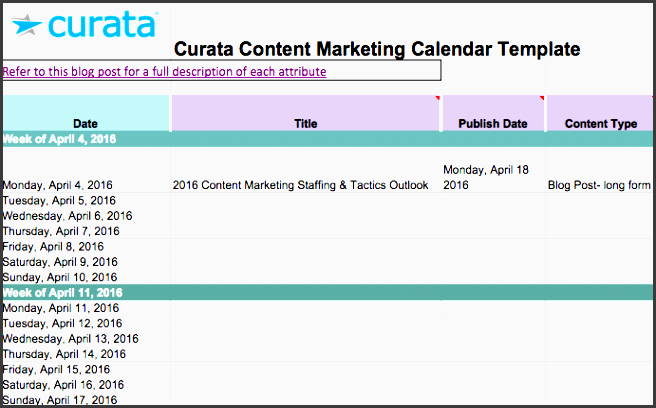Select the Thursday, April 14, 2016 cell

63,354
